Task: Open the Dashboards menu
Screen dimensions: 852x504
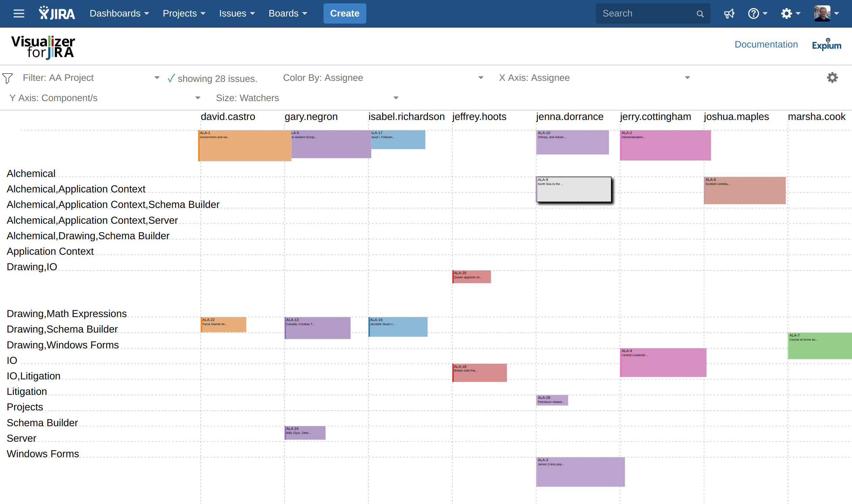Action: (x=119, y=13)
